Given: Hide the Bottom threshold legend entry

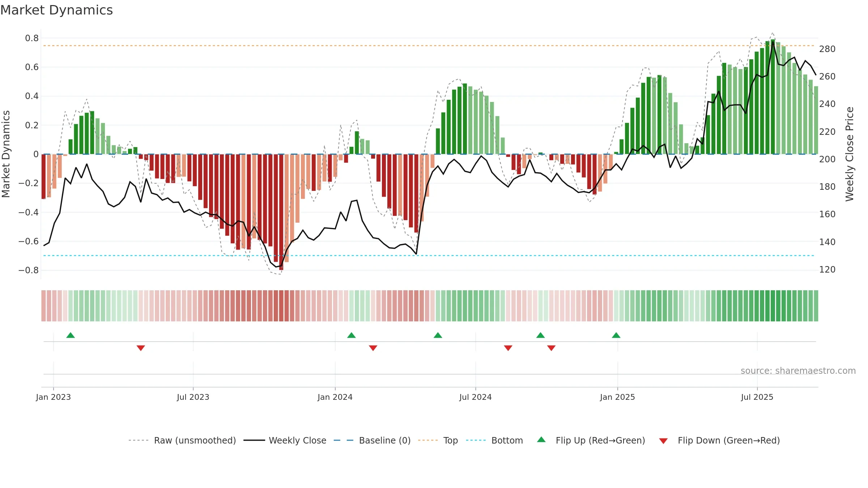Looking at the screenshot, I should point(494,440).
